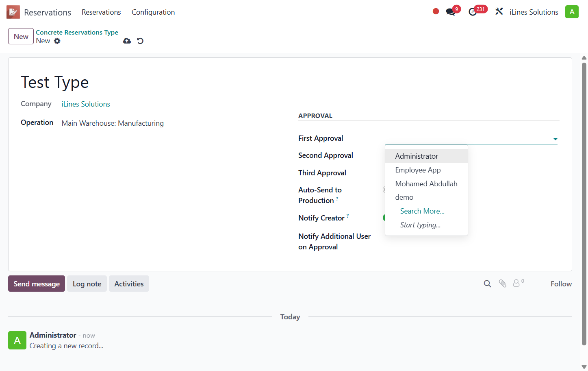The width and height of the screenshot is (588, 371).
Task: Edit the Test Type name field
Action: 55,82
